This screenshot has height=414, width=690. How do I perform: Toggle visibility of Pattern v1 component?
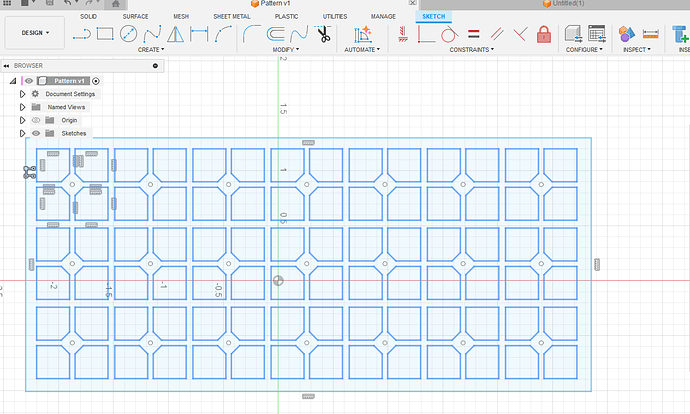click(29, 81)
